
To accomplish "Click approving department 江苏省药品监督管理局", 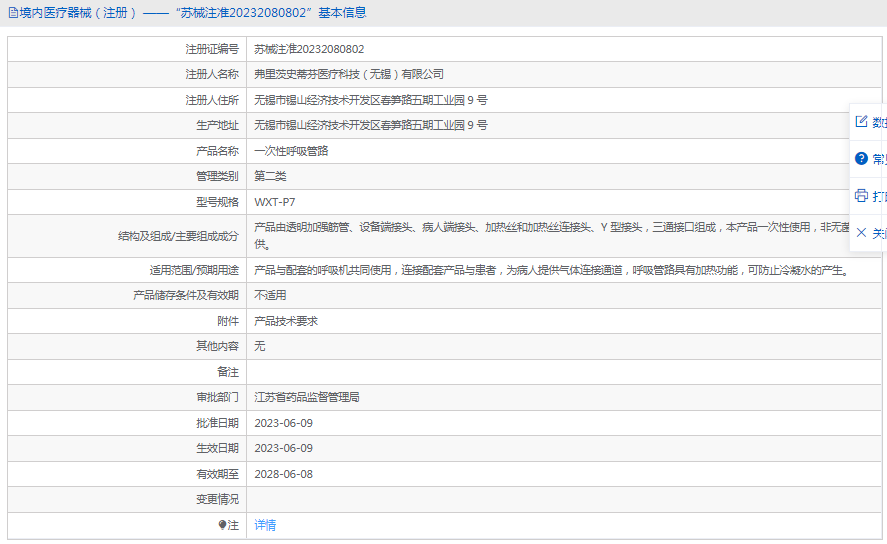I will [x=307, y=398].
